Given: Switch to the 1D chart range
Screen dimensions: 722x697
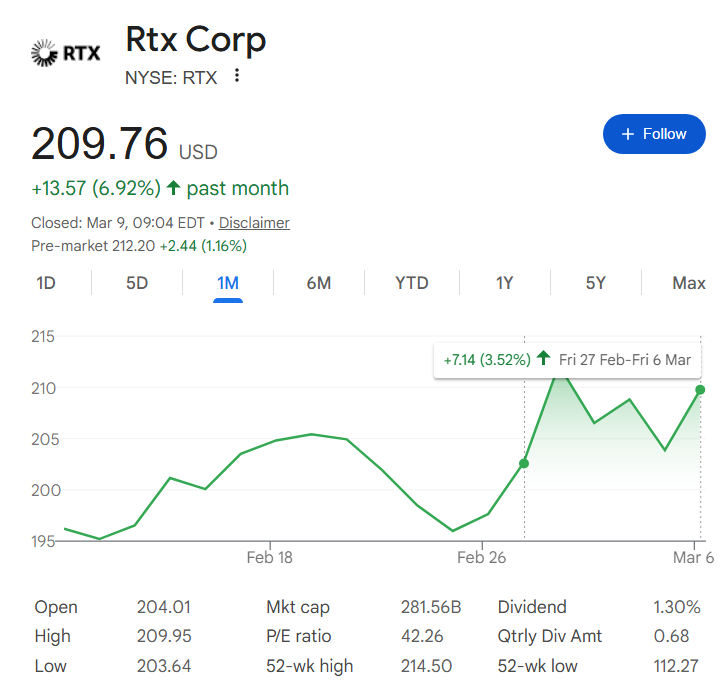Looking at the screenshot, I should click(x=46, y=283).
